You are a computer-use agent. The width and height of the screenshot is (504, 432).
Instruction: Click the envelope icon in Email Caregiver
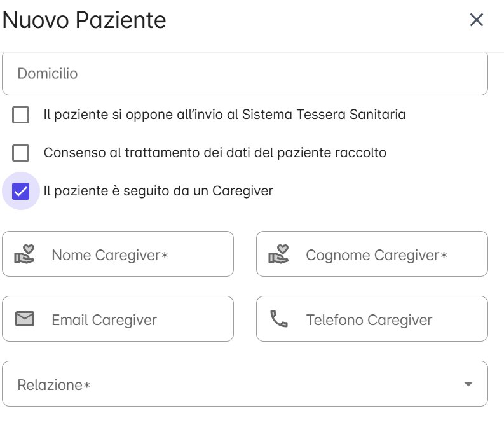[x=25, y=319]
